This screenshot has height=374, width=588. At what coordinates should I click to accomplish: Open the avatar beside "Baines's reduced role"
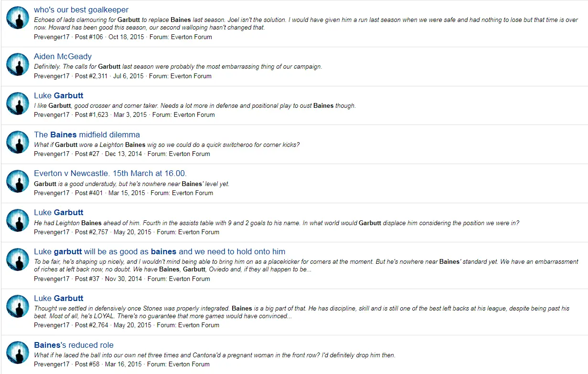point(18,353)
